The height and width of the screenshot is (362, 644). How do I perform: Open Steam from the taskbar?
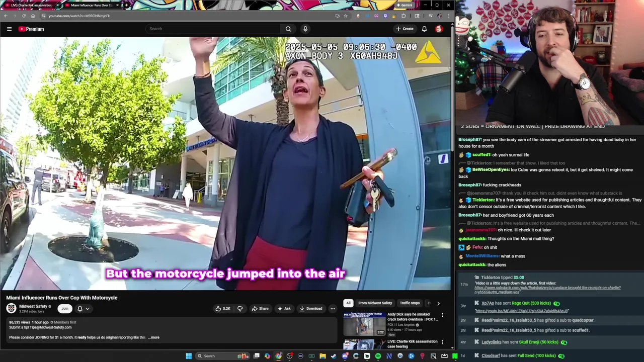click(334, 356)
